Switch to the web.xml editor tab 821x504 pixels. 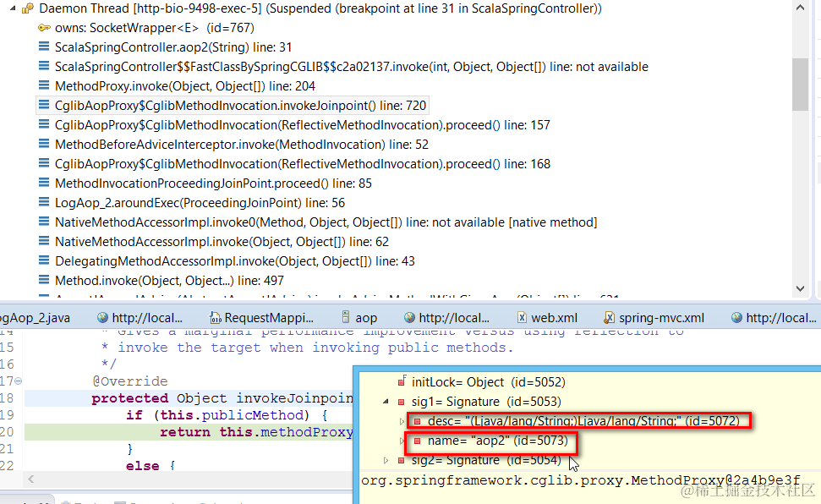(x=547, y=317)
